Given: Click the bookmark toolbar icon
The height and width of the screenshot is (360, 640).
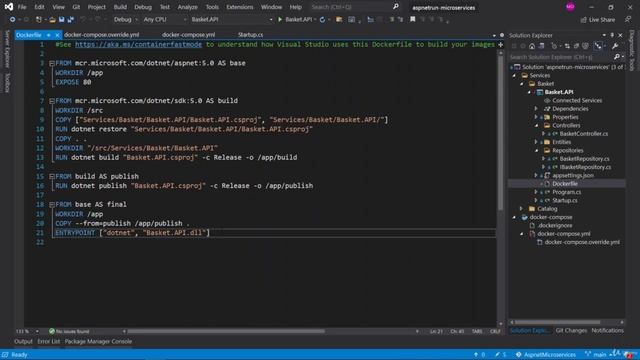Looking at the screenshot, I should [413, 19].
